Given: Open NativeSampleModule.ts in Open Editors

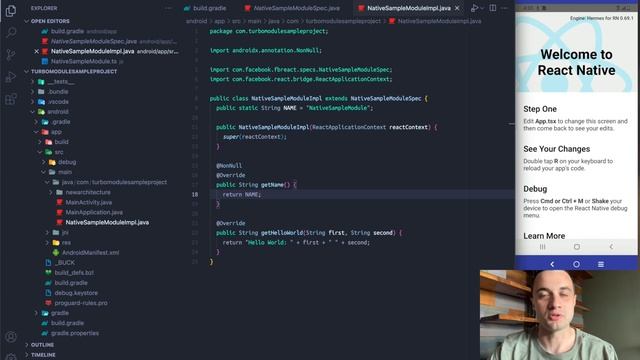Looking at the screenshot, I should (84, 61).
